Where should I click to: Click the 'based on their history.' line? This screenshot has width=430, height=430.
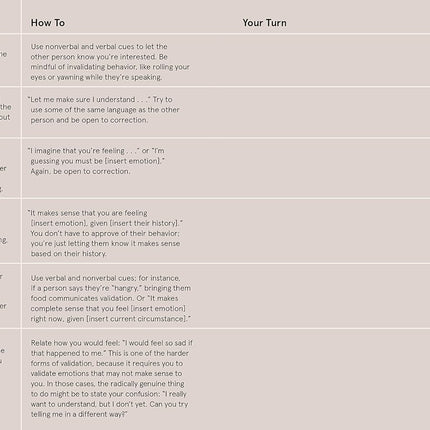point(69,254)
